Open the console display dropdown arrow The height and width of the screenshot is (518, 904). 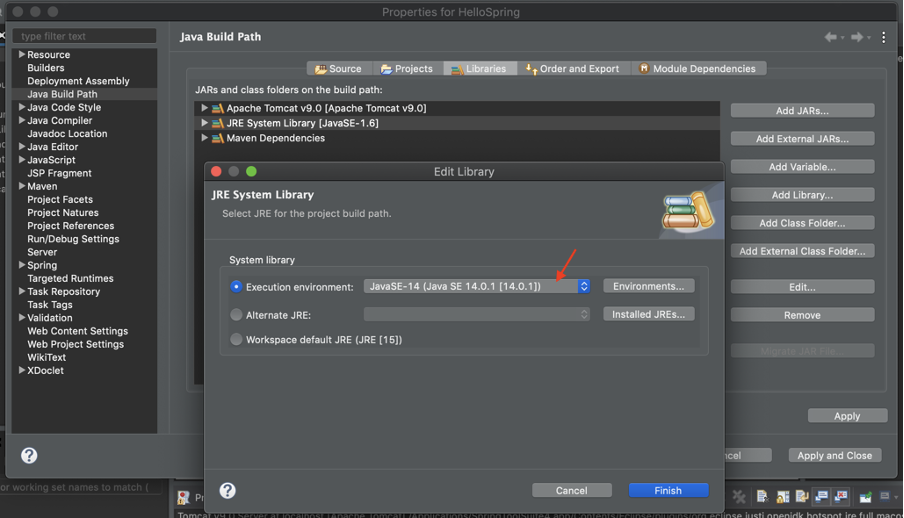point(897,497)
